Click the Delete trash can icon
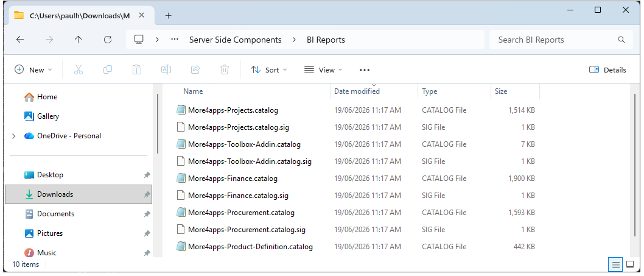644x276 pixels. pos(224,70)
